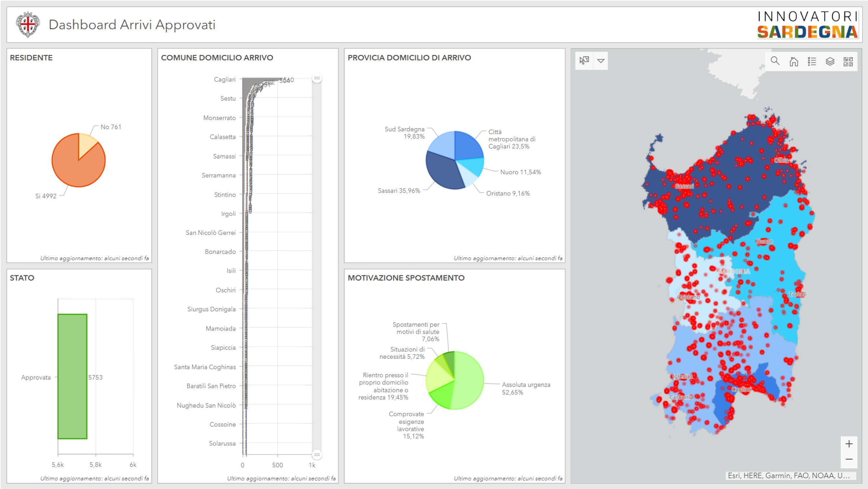Open the map search tool
The width and height of the screenshot is (868, 489).
point(775,61)
